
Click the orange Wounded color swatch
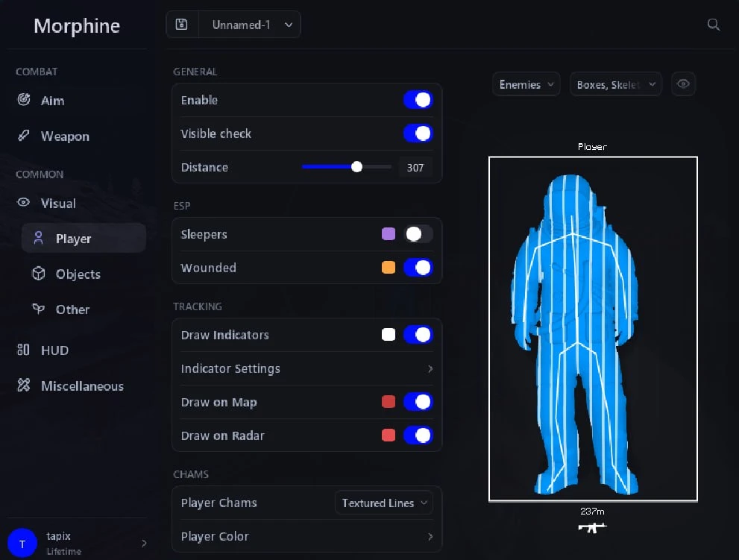coord(389,268)
